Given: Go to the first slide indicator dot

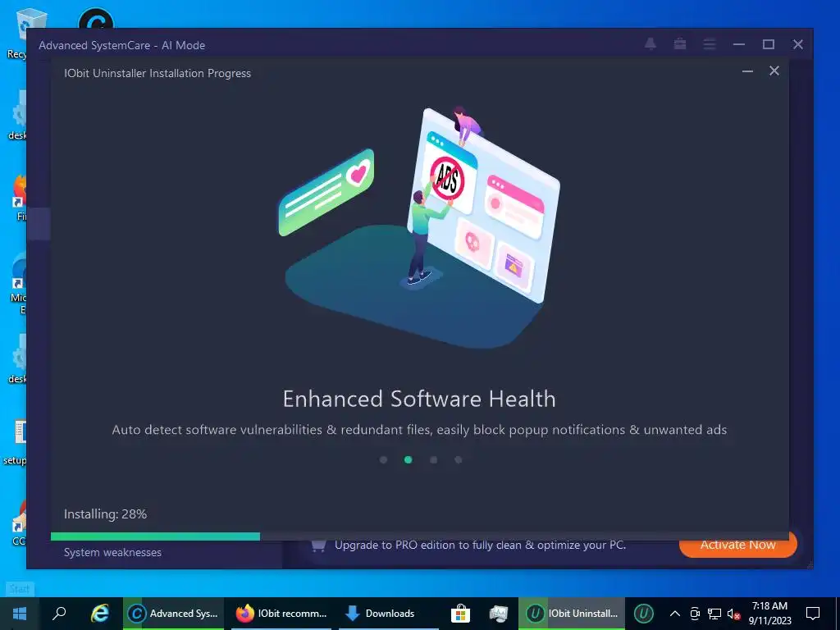Looking at the screenshot, I should (383, 459).
